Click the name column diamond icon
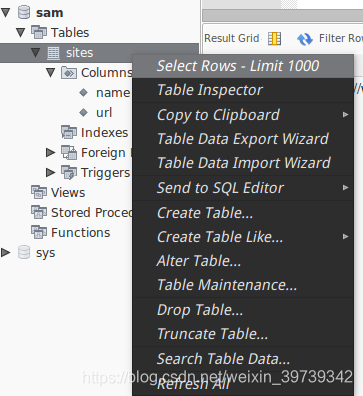The image size is (363, 396). tap(84, 92)
